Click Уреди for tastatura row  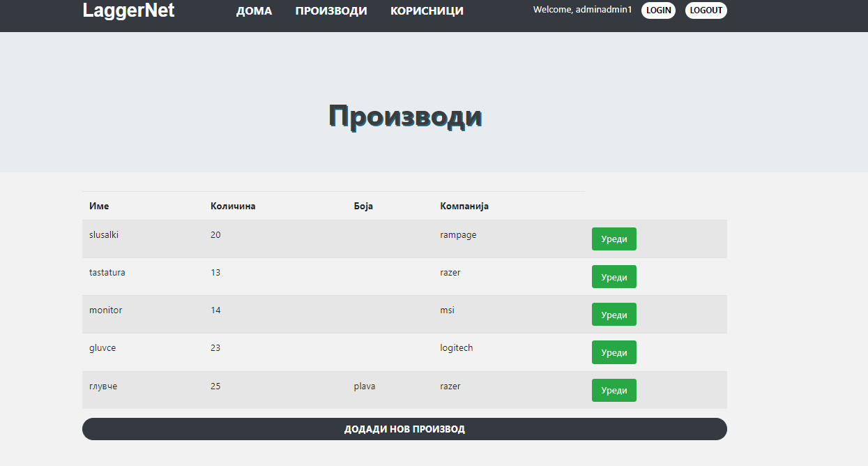pos(614,277)
